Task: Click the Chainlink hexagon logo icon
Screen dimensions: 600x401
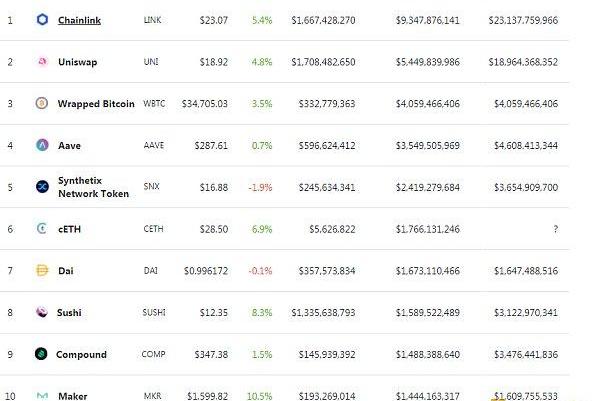Action: [x=42, y=19]
